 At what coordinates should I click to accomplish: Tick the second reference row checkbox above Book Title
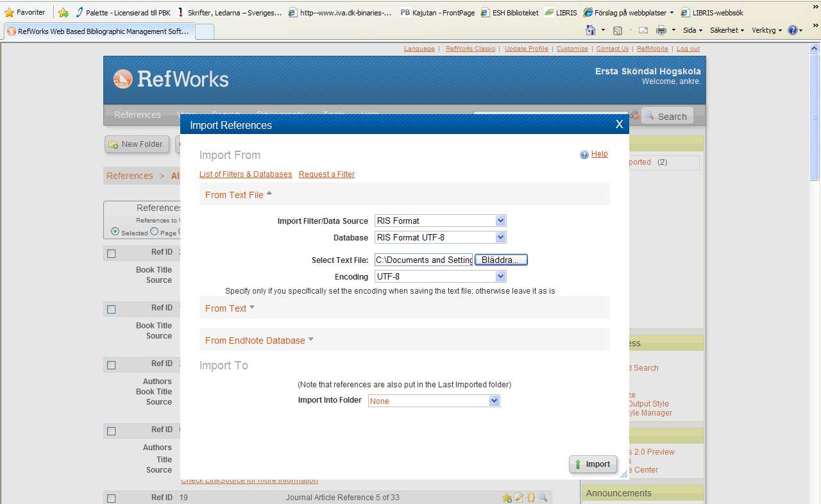111,309
